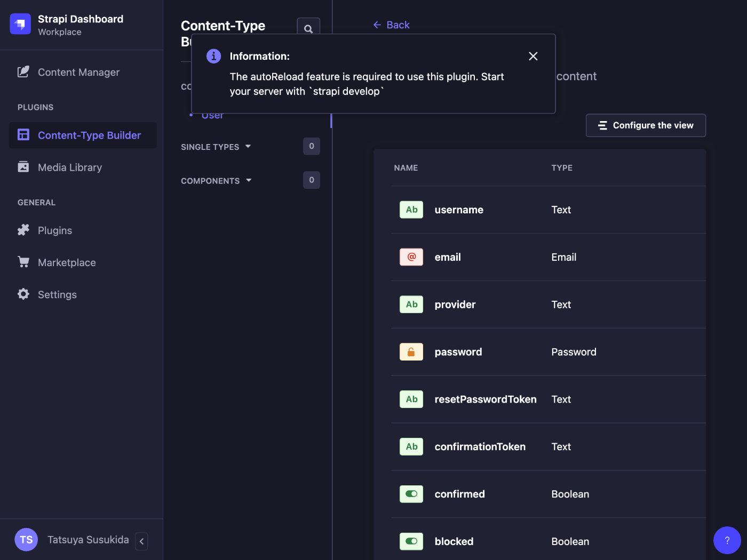Image resolution: width=747 pixels, height=560 pixels.
Task: Open the help question-mark button
Action: (727, 540)
